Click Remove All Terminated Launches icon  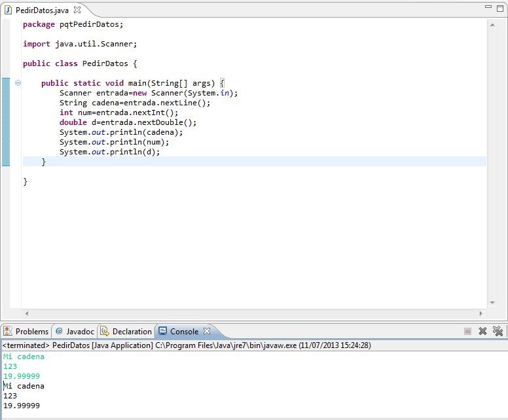[498, 332]
